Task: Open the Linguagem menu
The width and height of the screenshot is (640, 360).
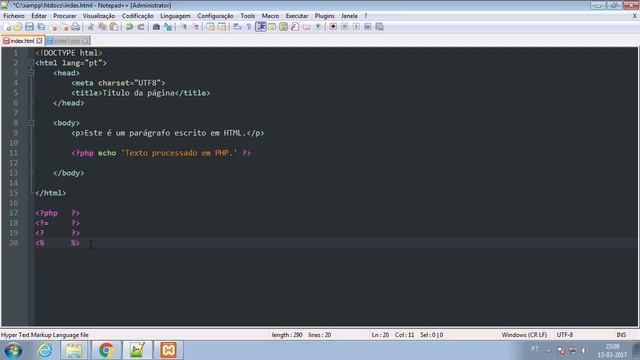Action: (175, 16)
